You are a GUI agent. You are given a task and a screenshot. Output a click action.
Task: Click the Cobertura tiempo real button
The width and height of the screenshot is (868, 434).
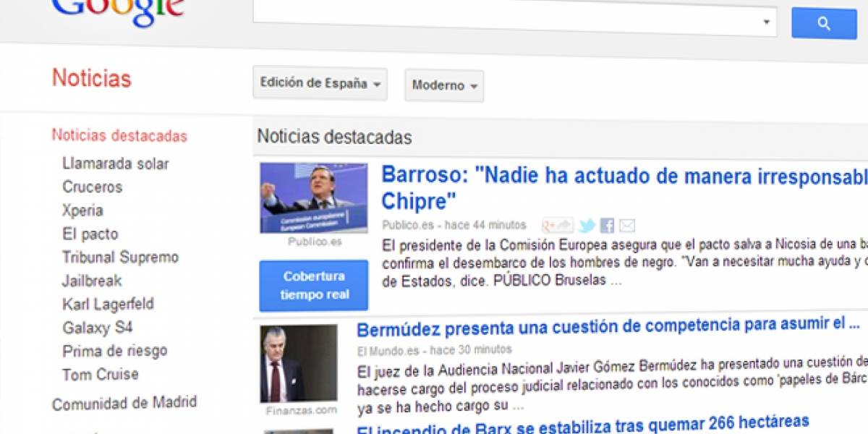coord(314,285)
